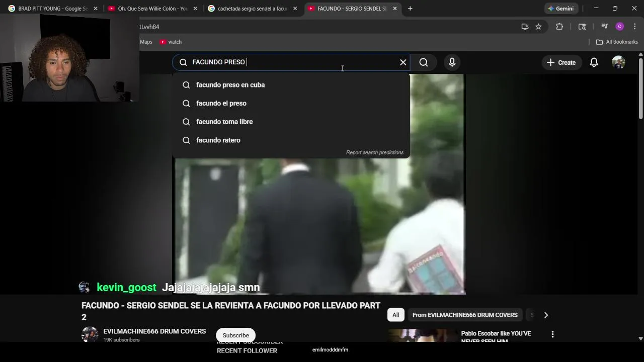The width and height of the screenshot is (644, 362).
Task: Open Chrome's three-dot menu
Action: coord(635,27)
